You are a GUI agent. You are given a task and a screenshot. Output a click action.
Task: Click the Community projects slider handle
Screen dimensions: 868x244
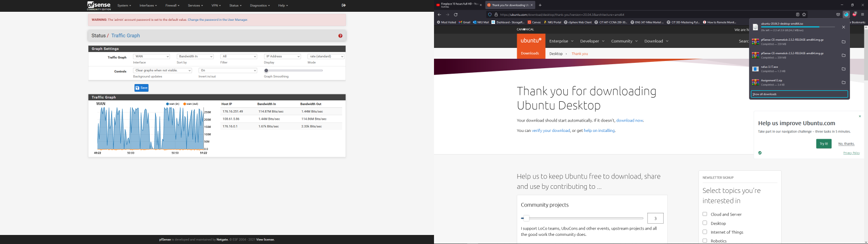coord(526,218)
